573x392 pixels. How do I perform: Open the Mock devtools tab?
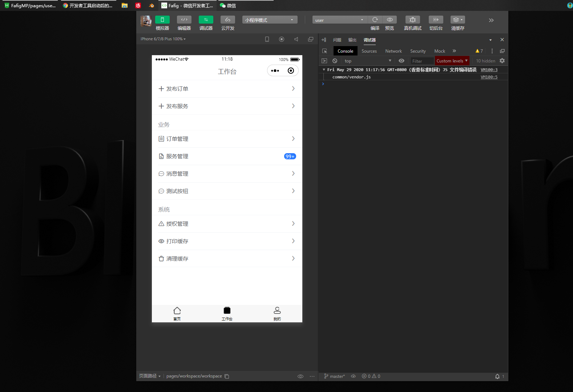point(440,51)
